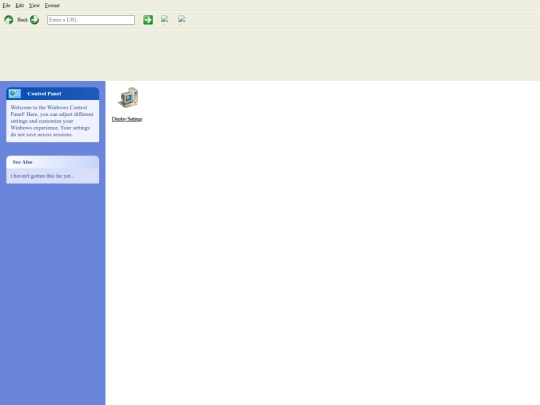Click the Back text label
Viewport: 540px width, 405px height.
coord(22,20)
